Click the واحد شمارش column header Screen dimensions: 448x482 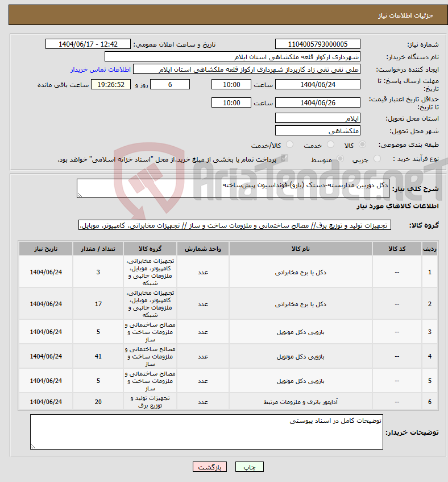[x=203, y=249]
